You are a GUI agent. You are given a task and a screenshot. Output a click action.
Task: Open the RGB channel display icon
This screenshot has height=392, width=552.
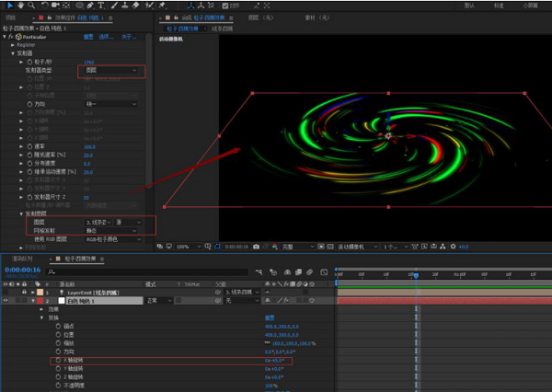tap(275, 247)
